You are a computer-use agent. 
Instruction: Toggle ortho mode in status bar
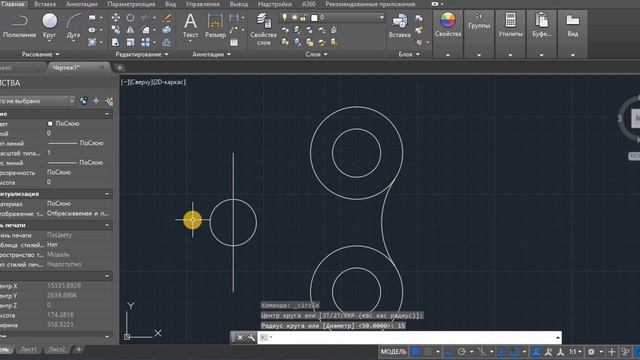click(x=449, y=351)
